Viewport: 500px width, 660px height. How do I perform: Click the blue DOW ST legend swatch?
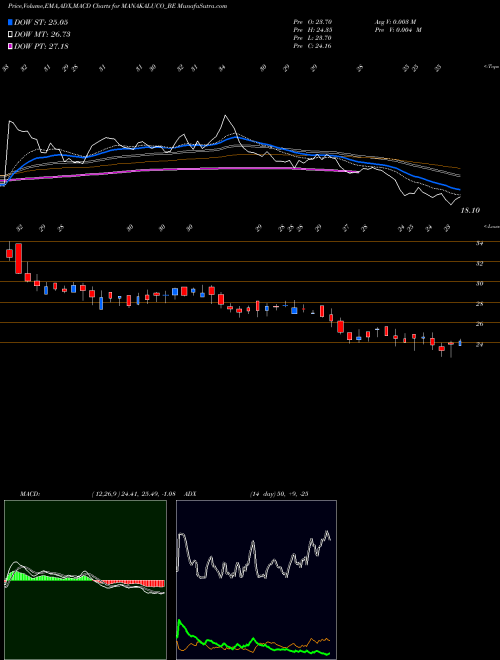coord(11,22)
